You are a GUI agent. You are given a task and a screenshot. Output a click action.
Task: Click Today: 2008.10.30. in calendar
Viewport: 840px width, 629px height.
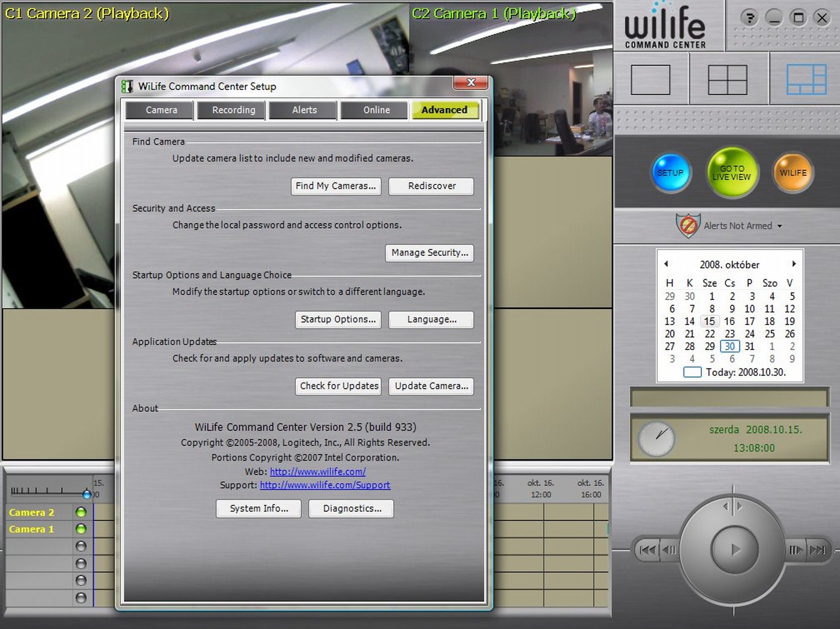tap(735, 372)
